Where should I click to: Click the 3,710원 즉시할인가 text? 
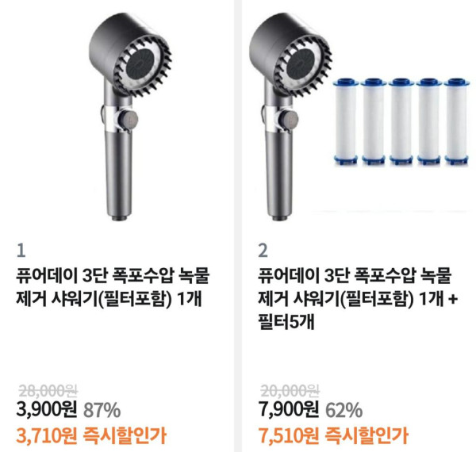pyautogui.click(x=91, y=435)
